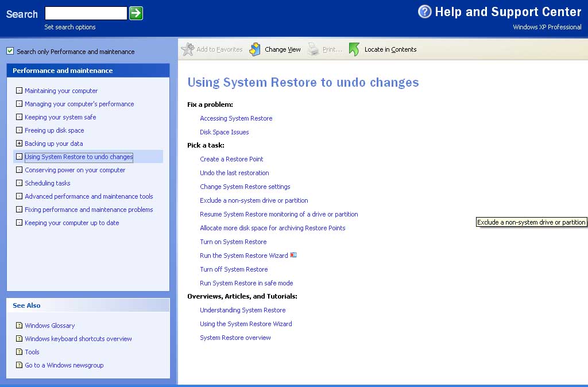Image resolution: width=588 pixels, height=387 pixels.
Task: Click the icon beside Windows keyboard shortcuts overview
Action: tap(19, 338)
